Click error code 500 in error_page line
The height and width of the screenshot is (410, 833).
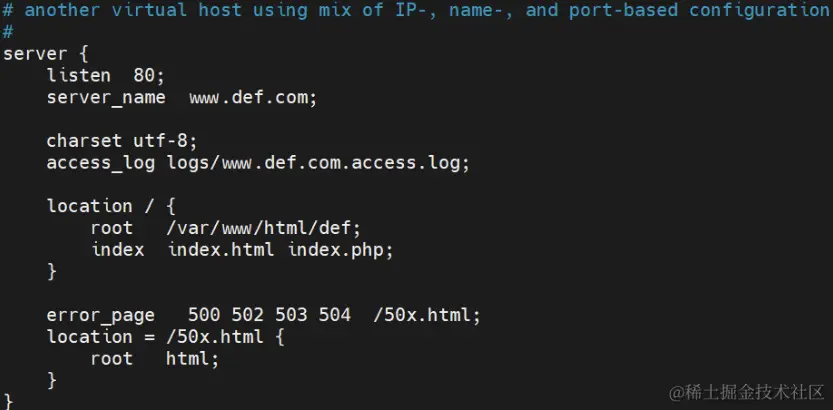coord(204,315)
